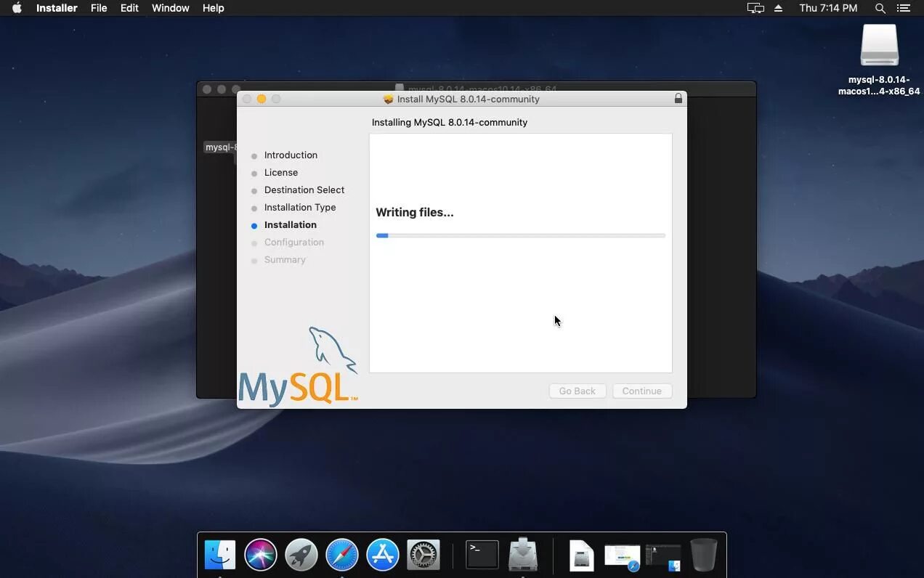Click the Installer icon in Dock
The image size is (924, 578).
point(523,554)
